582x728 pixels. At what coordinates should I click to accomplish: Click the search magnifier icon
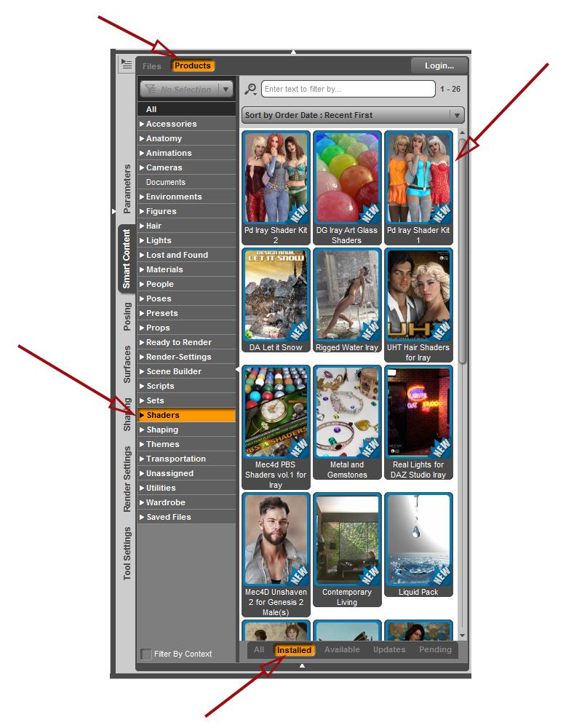251,89
